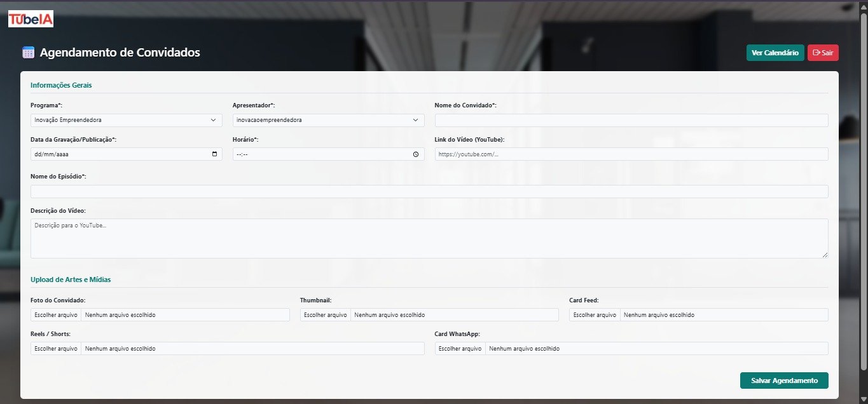Image resolution: width=868 pixels, height=404 pixels.
Task: Expand the Programa dropdown
Action: (x=127, y=120)
